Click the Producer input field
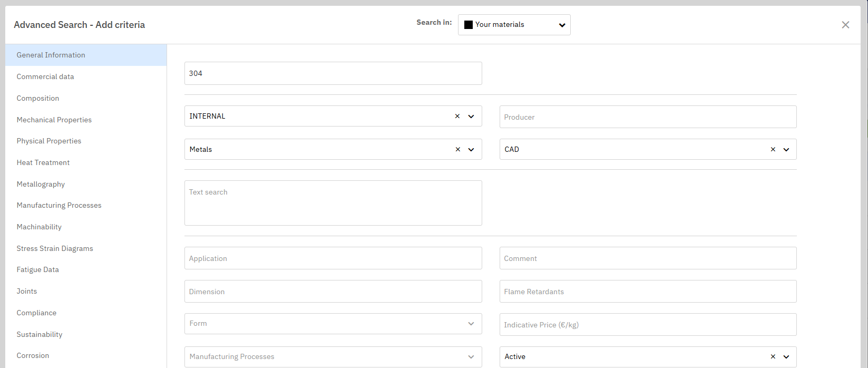Screen dimensions: 868x368 click(x=648, y=117)
